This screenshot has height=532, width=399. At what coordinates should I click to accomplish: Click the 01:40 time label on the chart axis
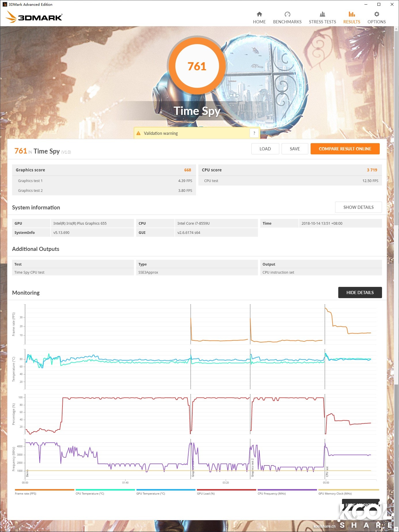point(125,482)
